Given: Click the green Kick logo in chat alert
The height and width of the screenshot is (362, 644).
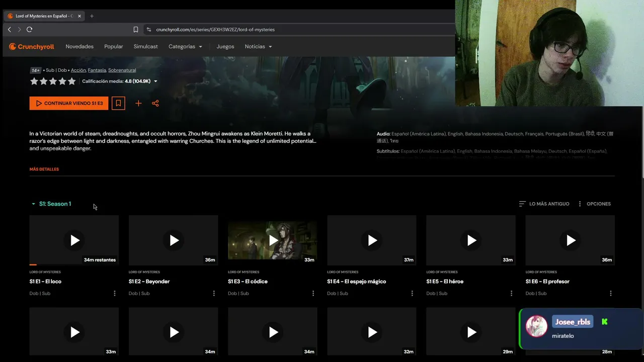Looking at the screenshot, I should pos(605,322).
